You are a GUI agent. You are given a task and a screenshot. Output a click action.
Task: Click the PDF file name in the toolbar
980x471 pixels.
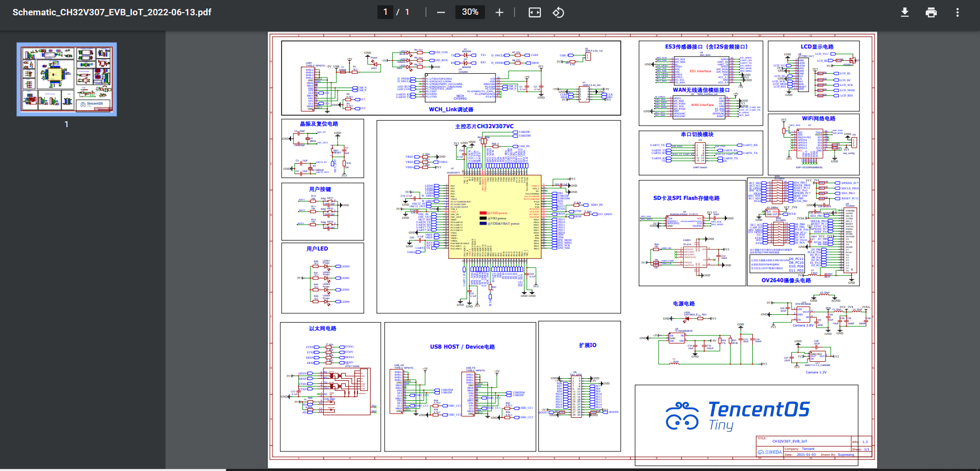point(112,12)
